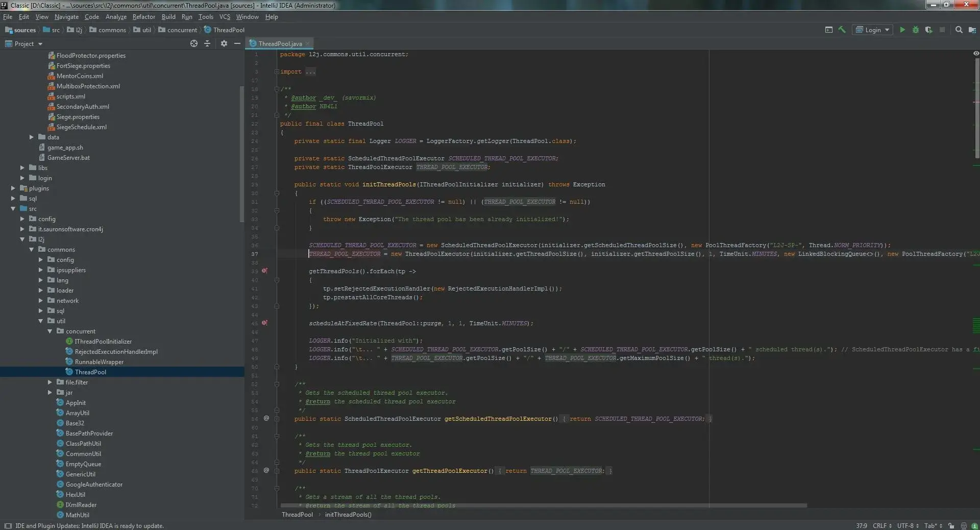Run Login with coverage
This screenshot has width=980, height=530.
[929, 30]
